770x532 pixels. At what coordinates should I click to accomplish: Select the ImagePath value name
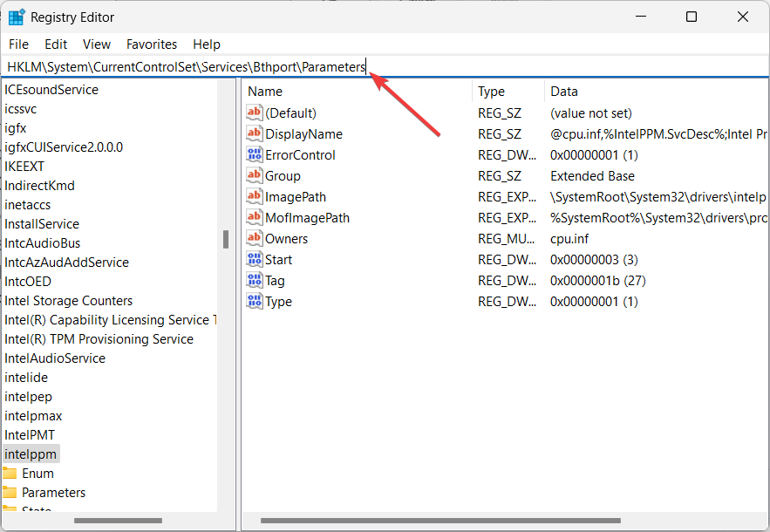click(296, 196)
